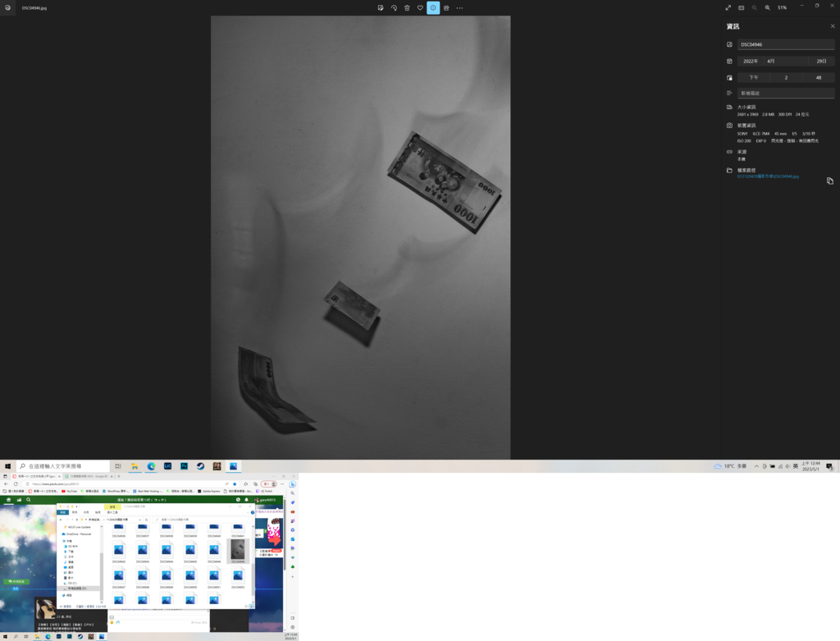Screen dimensions: 840x641
Task: Zoom in with the plus magnifier
Action: [767, 8]
